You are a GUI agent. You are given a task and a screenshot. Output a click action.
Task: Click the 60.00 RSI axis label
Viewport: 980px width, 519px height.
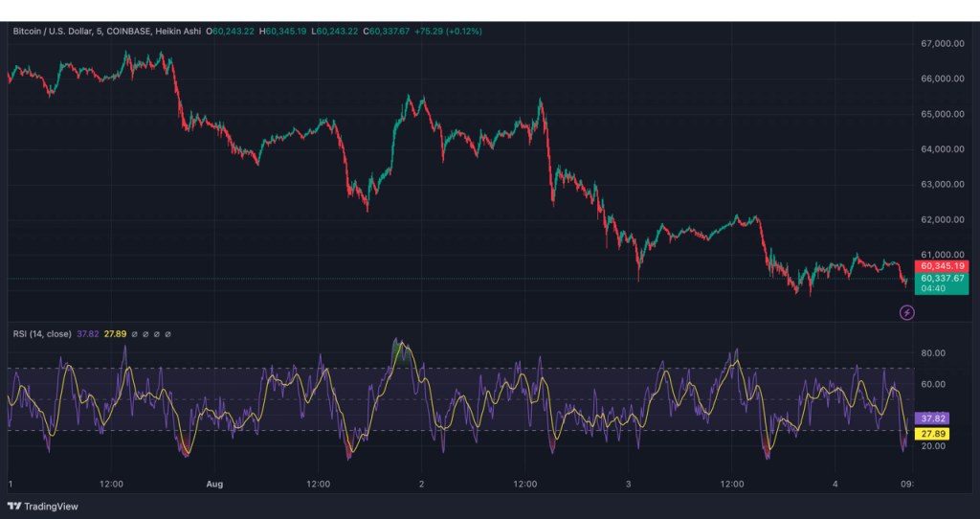point(932,384)
